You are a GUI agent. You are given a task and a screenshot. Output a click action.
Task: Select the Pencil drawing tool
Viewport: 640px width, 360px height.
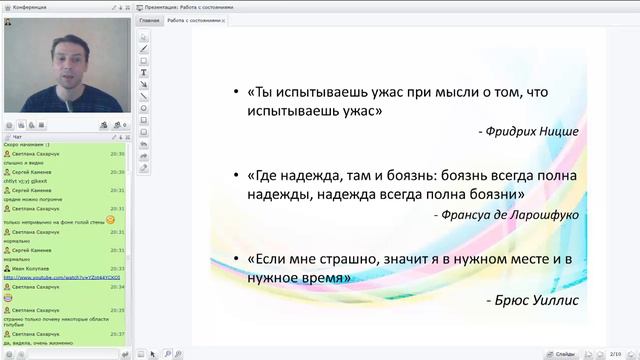point(144,49)
